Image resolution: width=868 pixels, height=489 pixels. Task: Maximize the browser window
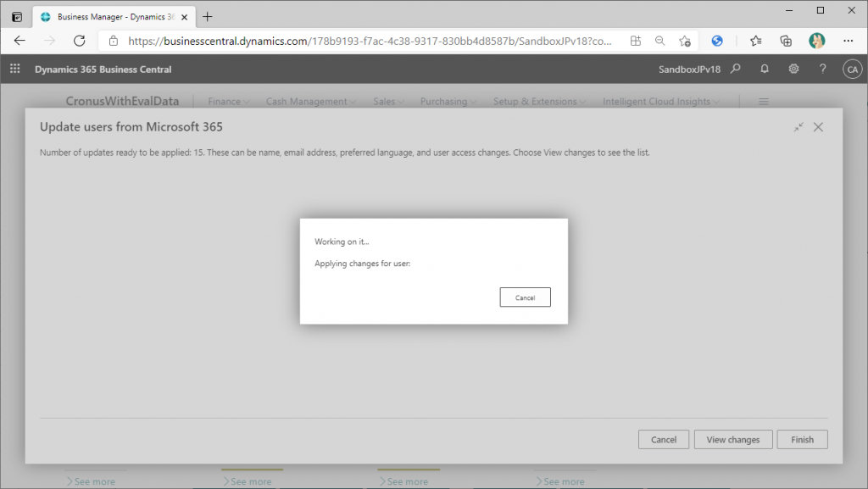pyautogui.click(x=821, y=10)
